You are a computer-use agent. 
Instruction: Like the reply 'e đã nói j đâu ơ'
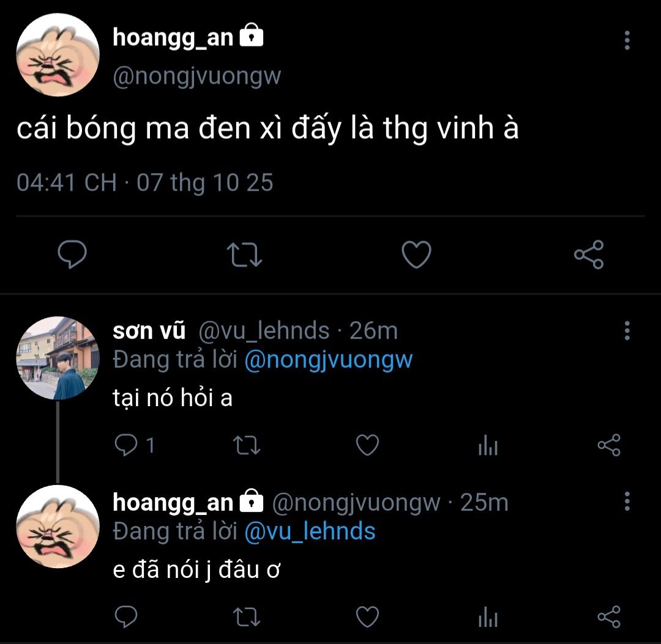[367, 616]
